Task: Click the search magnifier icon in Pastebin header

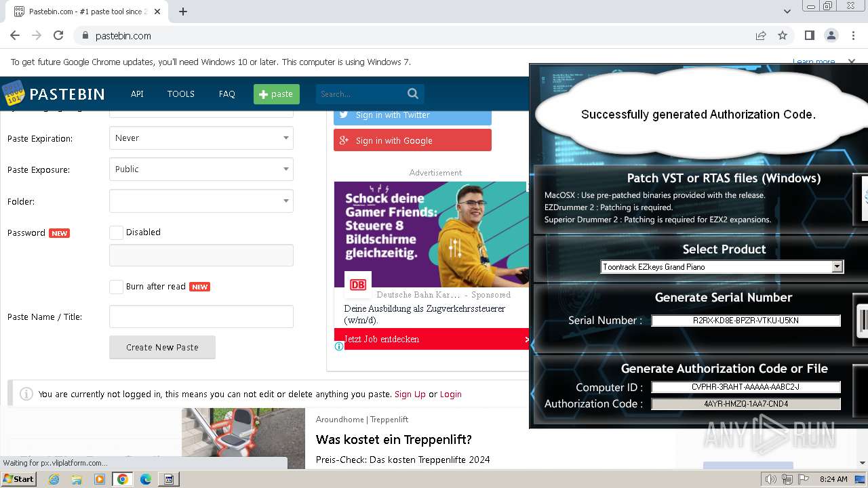Action: pyautogui.click(x=413, y=94)
